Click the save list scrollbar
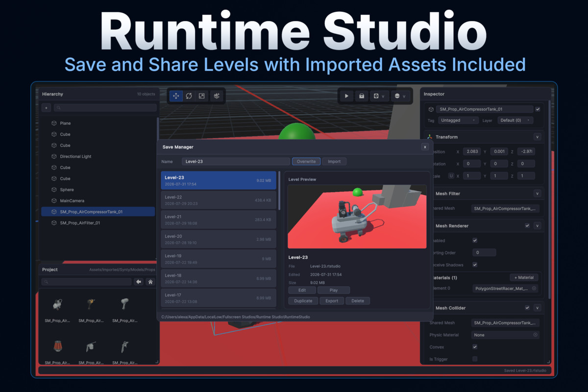The image size is (588, 392). tap(279, 191)
